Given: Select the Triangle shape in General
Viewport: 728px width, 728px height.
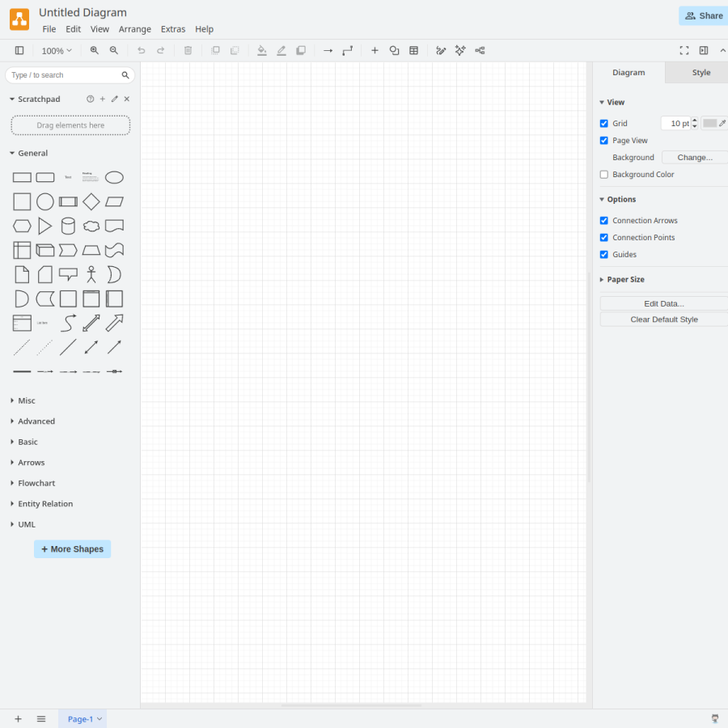Looking at the screenshot, I should coord(45,226).
